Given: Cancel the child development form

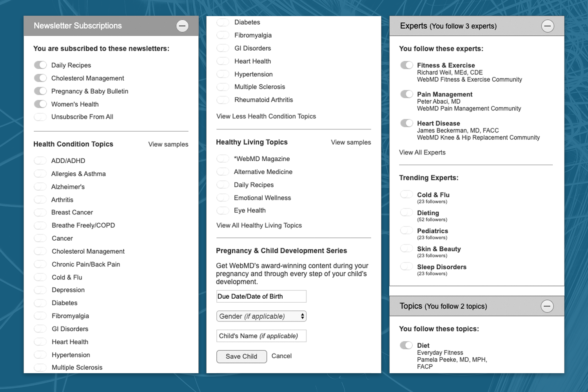Looking at the screenshot, I should click(281, 356).
